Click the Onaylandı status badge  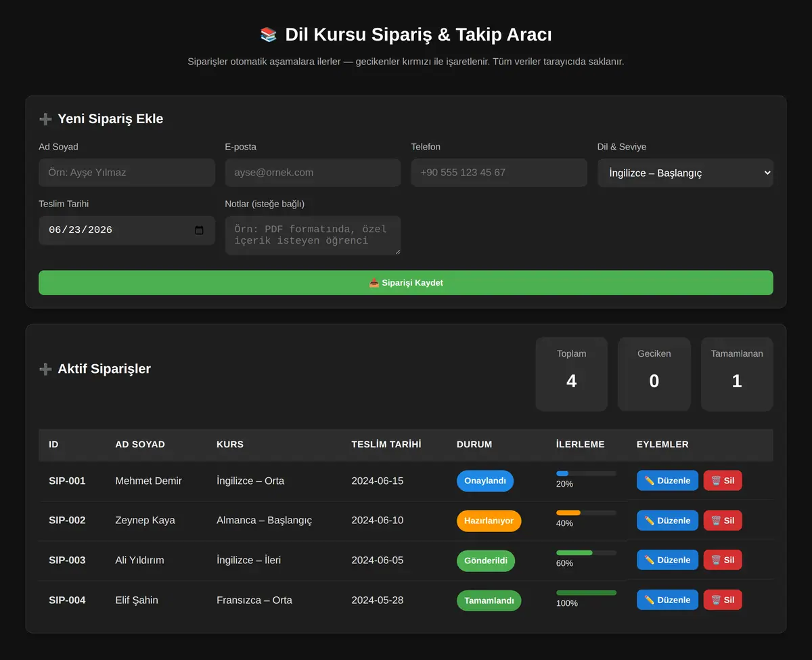[x=485, y=481]
